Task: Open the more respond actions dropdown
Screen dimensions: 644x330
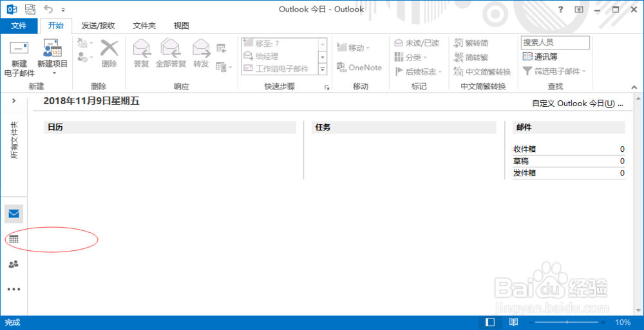Action: [224, 66]
